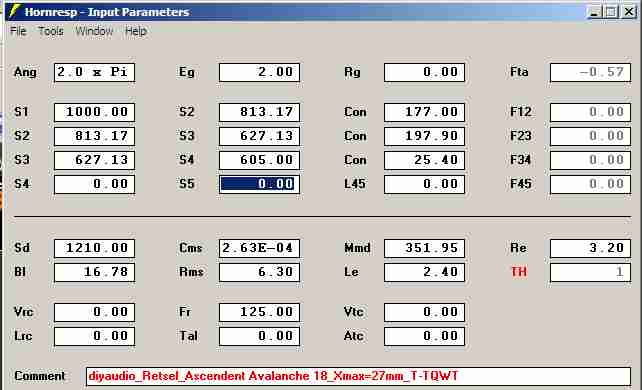Minimize the Hornresp window

[x=594, y=12]
